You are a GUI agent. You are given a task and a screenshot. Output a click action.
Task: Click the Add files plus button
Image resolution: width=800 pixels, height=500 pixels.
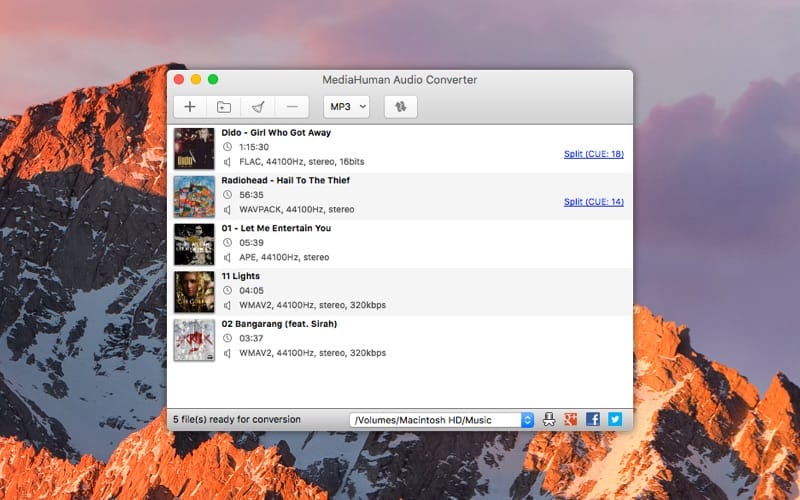tap(190, 107)
